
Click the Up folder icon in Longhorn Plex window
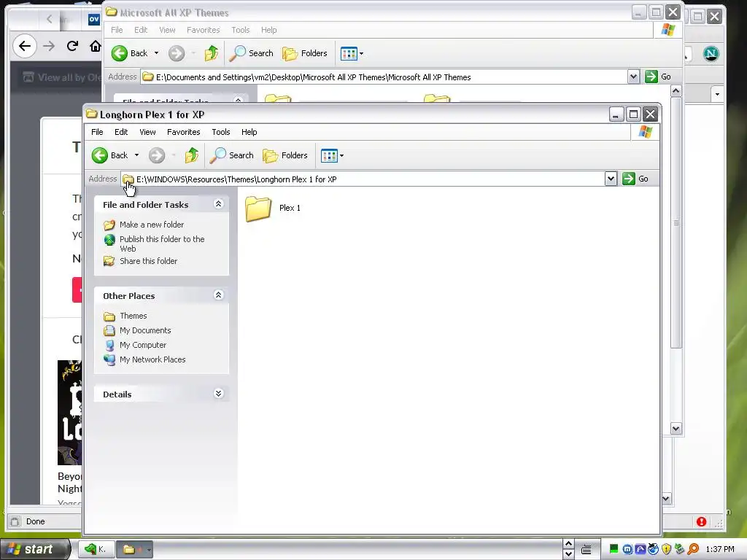coord(192,155)
